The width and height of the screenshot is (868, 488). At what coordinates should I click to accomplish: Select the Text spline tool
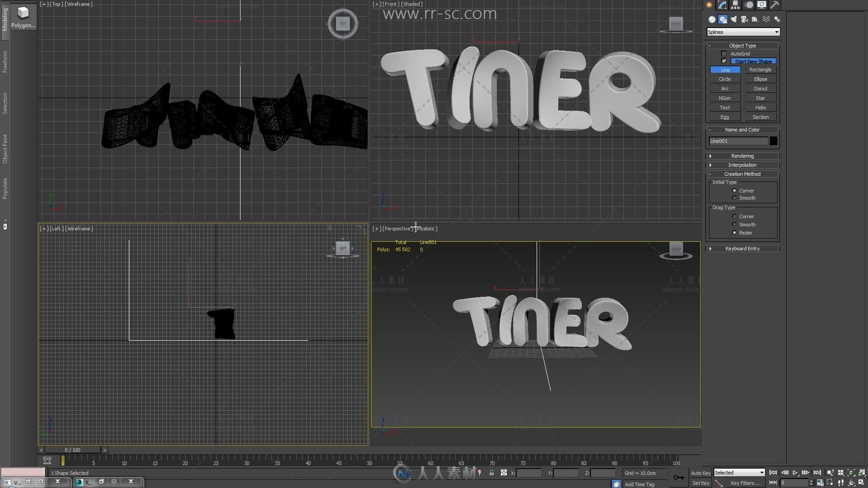pos(724,107)
